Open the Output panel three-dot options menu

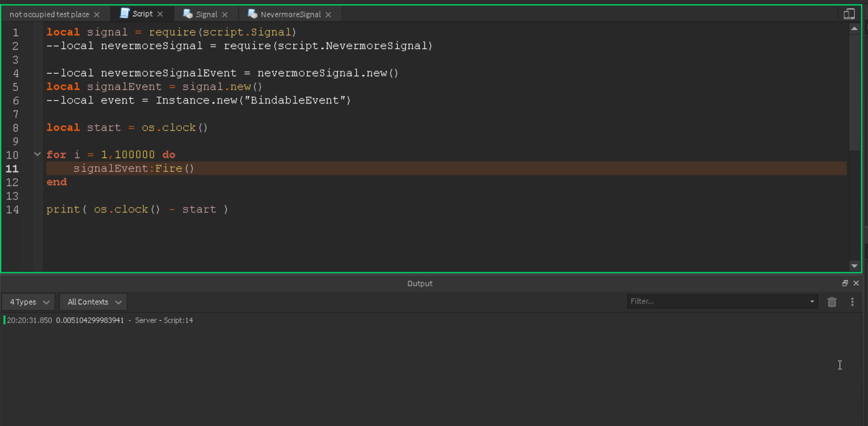tap(852, 302)
